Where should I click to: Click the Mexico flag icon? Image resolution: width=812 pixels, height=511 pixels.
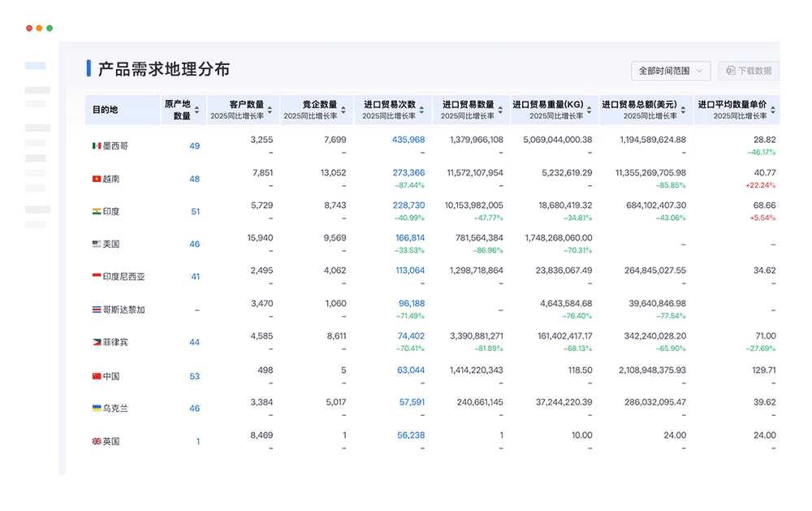click(96, 146)
